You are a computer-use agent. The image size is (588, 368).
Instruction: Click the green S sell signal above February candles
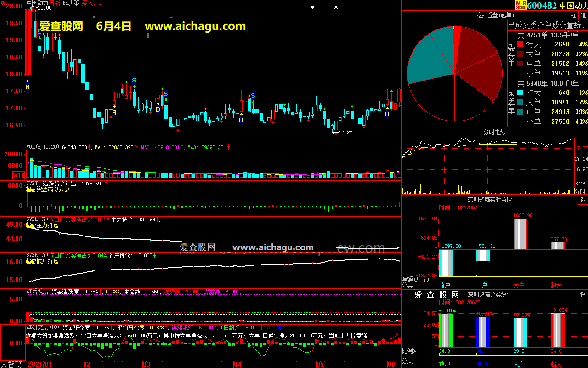point(134,80)
